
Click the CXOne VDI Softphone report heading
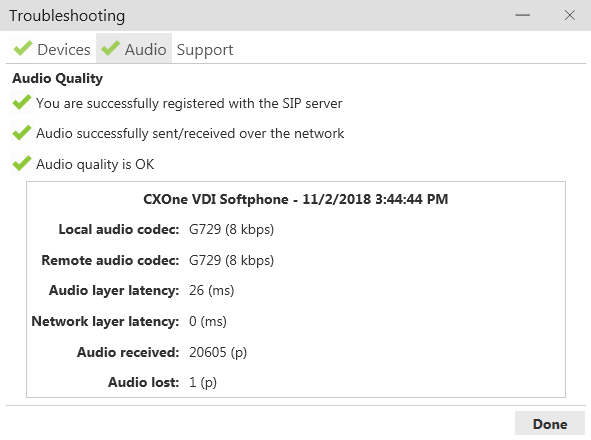(296, 199)
